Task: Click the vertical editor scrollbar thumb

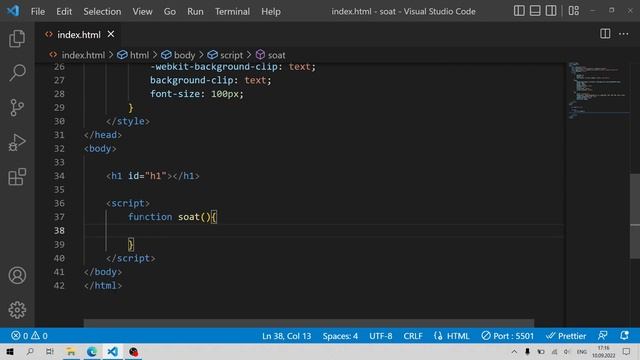Action: [x=635, y=216]
